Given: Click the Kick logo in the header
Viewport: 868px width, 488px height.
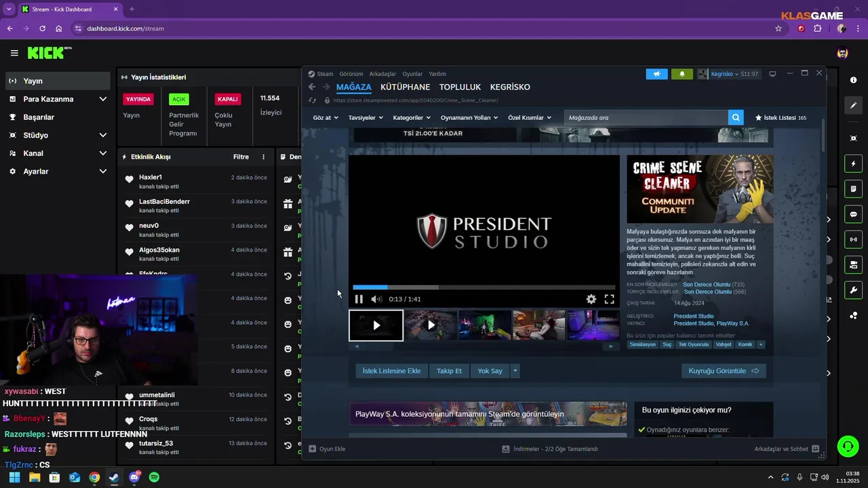Looking at the screenshot, I should (x=49, y=53).
